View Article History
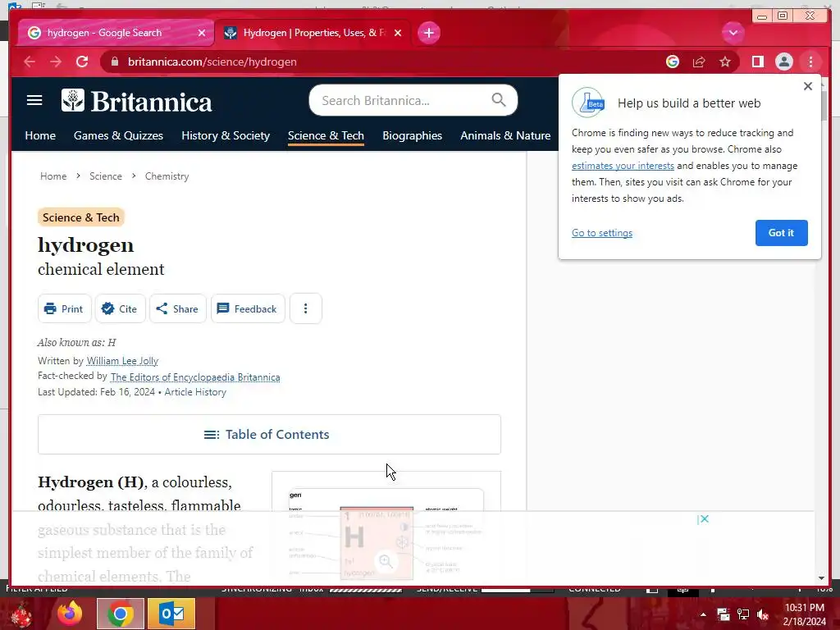840x630 pixels. pyautogui.click(x=195, y=392)
